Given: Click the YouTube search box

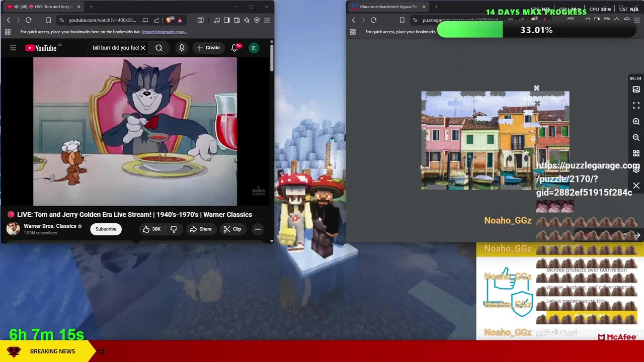Looking at the screenshot, I should (x=115, y=48).
